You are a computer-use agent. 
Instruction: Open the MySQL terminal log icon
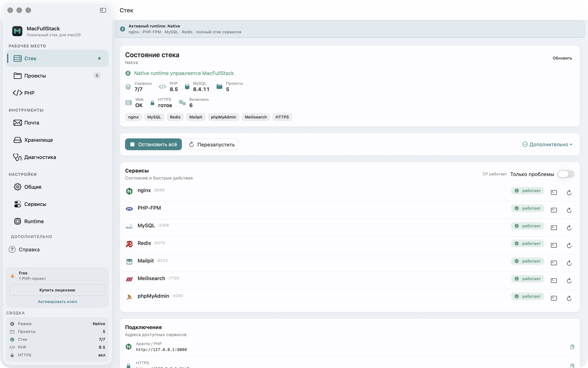(x=554, y=228)
